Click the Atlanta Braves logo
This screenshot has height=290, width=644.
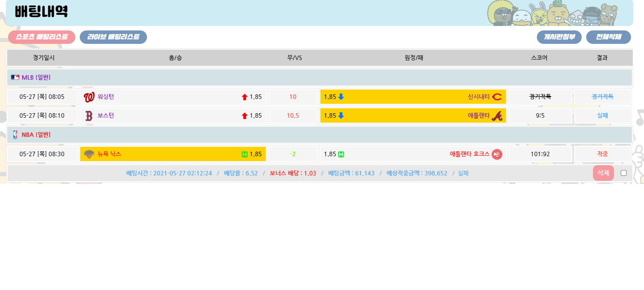497,116
